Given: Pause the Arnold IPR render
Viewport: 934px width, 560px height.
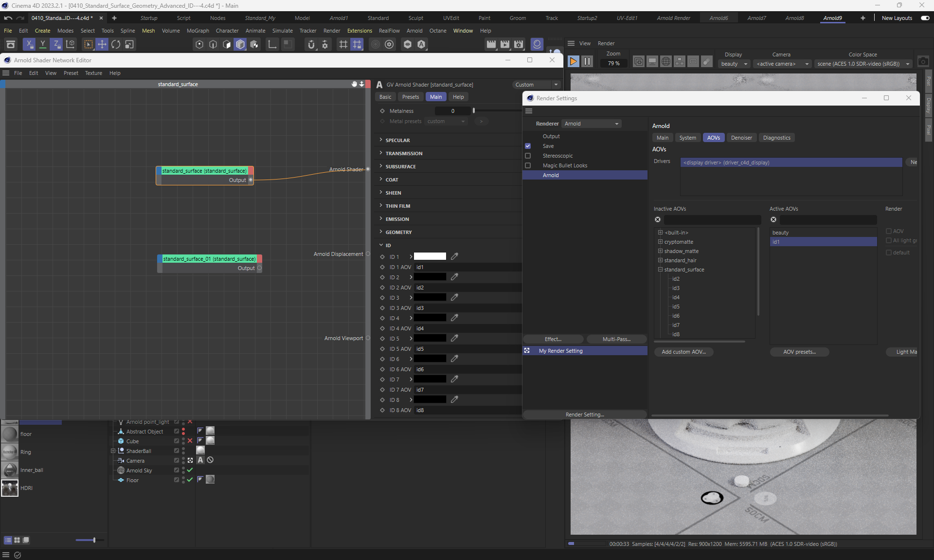Looking at the screenshot, I should (x=587, y=61).
